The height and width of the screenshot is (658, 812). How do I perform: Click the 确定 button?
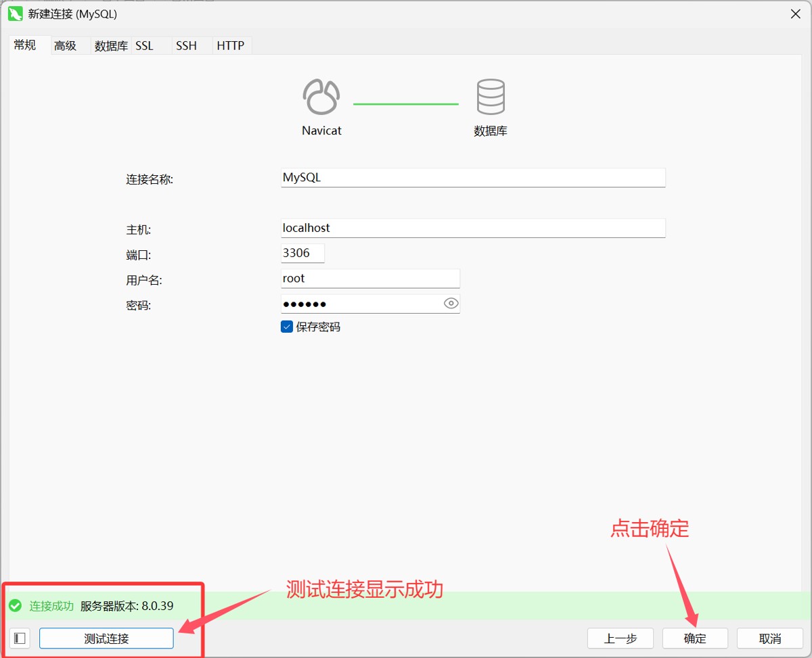695,638
